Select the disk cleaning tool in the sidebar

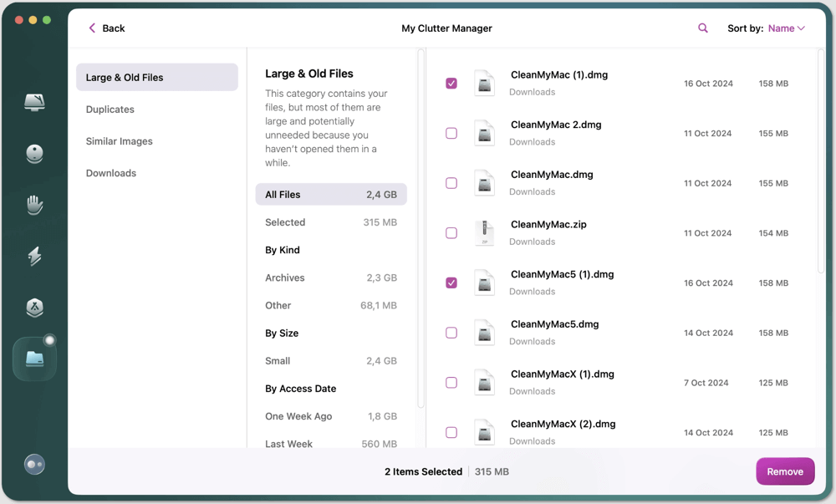pyautogui.click(x=33, y=154)
